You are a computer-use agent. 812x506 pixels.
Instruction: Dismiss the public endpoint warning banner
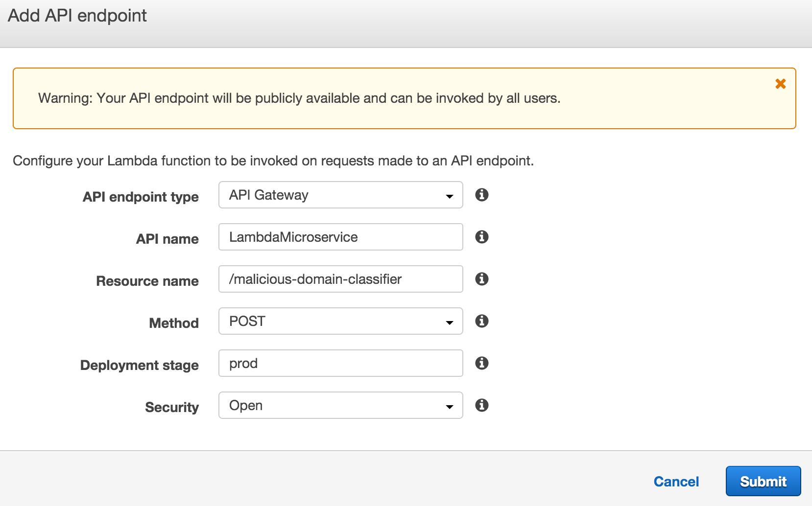[x=781, y=84]
